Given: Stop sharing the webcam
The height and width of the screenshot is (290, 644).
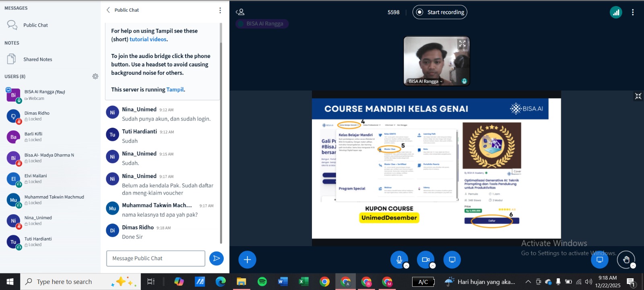Looking at the screenshot, I should click(x=425, y=259).
